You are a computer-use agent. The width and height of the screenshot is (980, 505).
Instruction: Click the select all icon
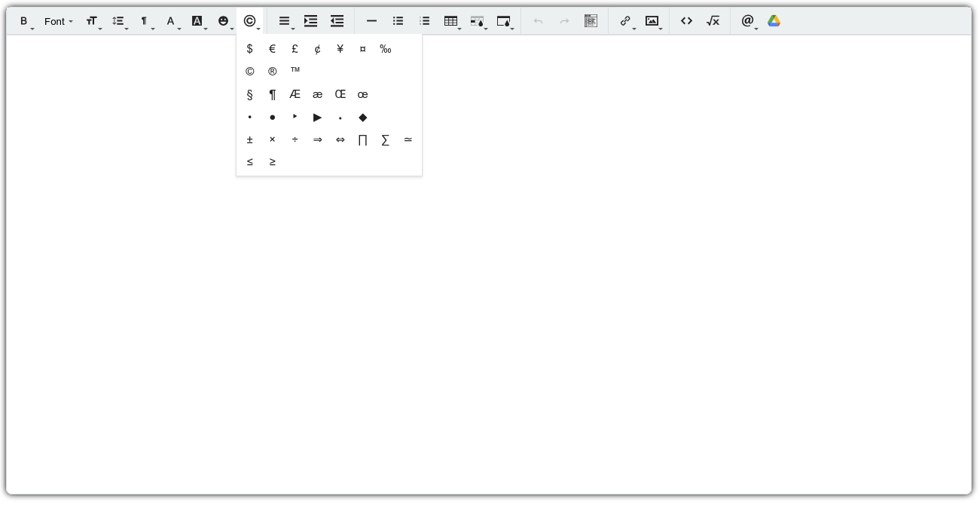(591, 21)
